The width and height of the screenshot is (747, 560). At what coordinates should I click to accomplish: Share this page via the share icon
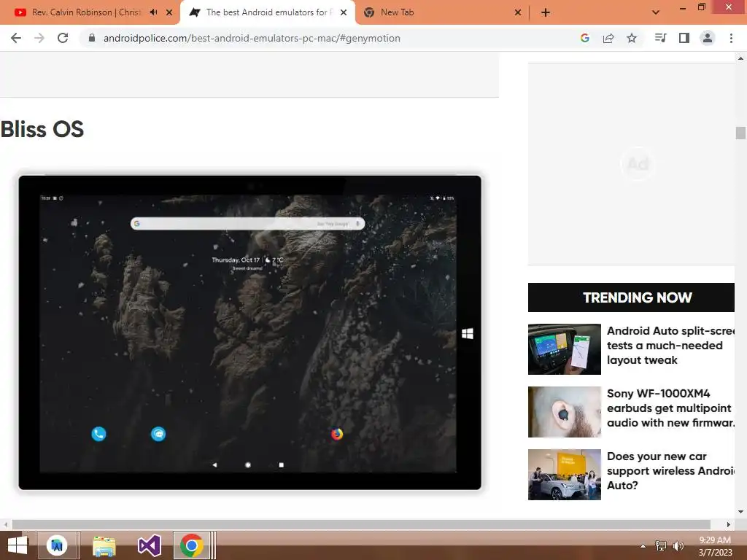(x=608, y=38)
